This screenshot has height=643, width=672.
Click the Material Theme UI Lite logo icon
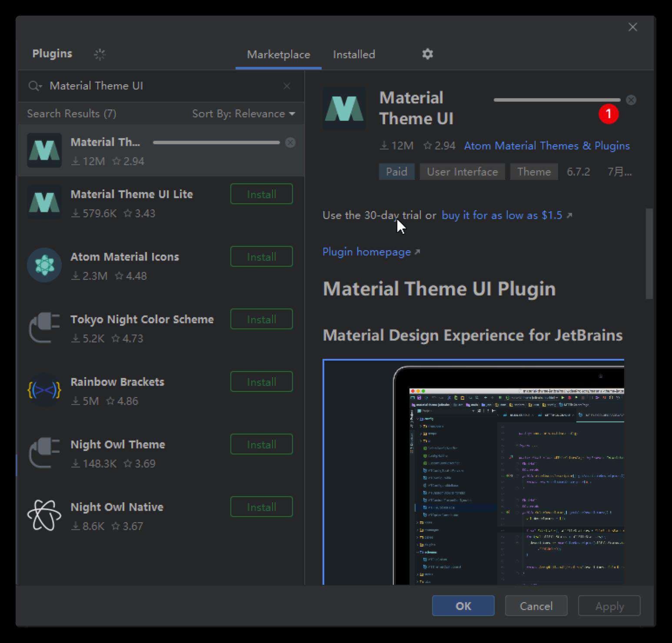44,202
